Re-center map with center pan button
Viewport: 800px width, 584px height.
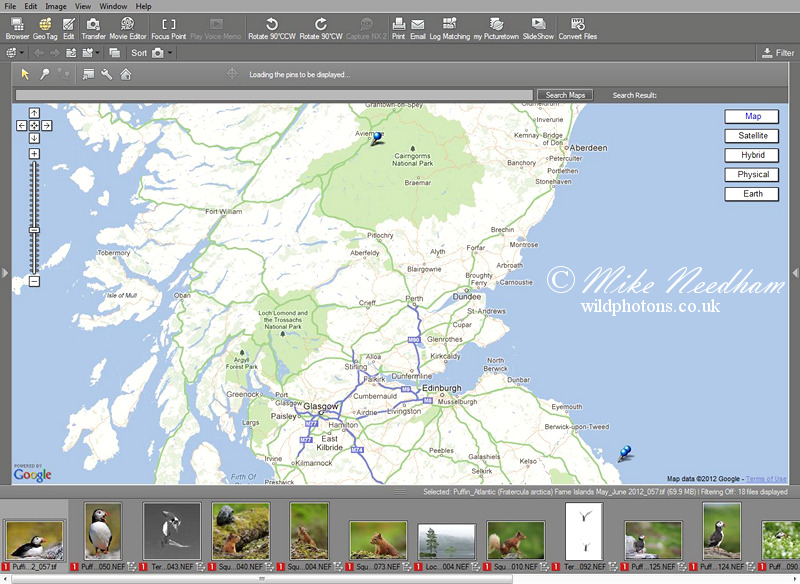coord(34,125)
